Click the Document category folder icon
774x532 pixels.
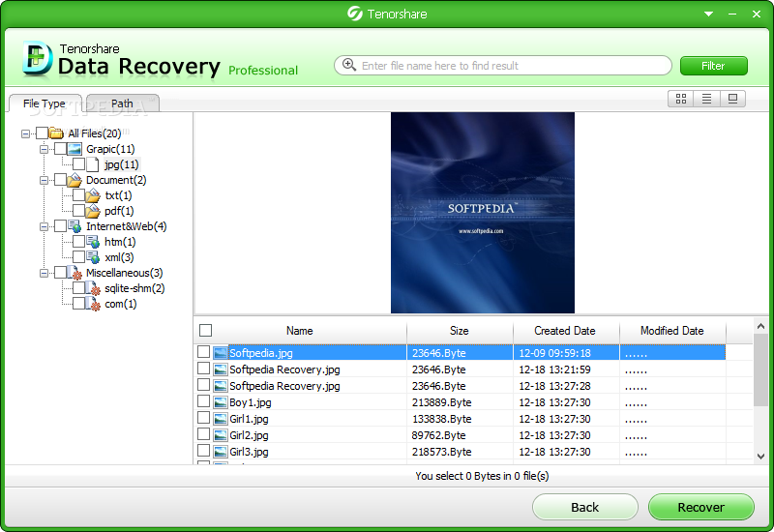click(74, 180)
